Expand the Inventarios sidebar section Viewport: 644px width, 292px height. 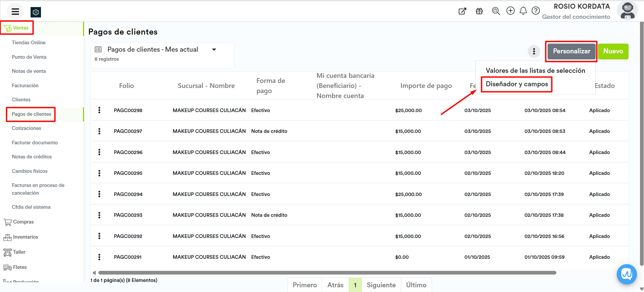click(25, 237)
